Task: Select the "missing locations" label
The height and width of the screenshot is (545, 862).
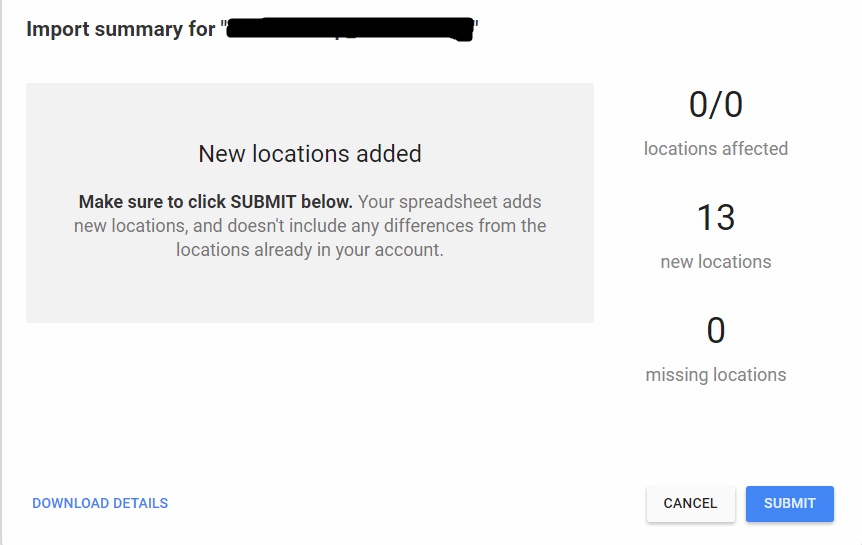Action: [716, 375]
